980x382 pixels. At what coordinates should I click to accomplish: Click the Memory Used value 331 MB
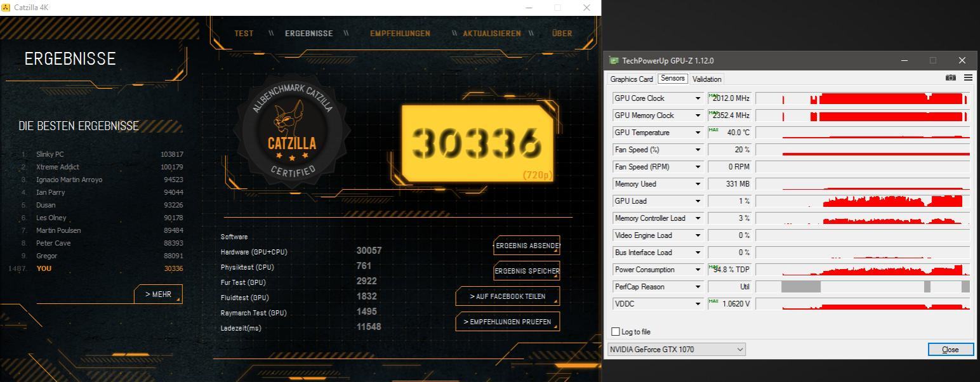pyautogui.click(x=730, y=184)
